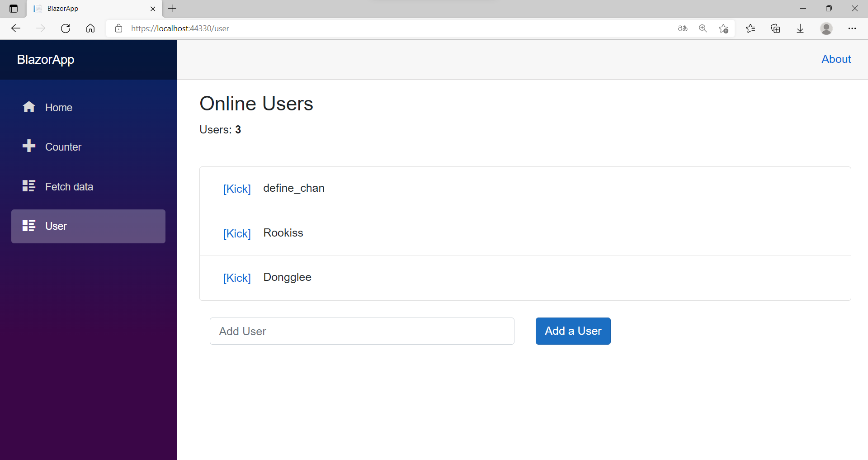The image size is (868, 460).
Task: Open the browser favorites icon
Action: (x=751, y=28)
